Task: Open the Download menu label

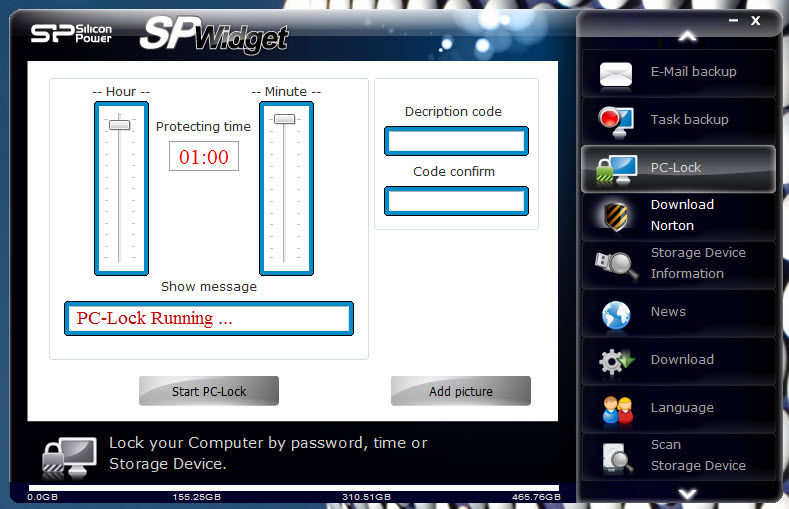Action: (682, 360)
